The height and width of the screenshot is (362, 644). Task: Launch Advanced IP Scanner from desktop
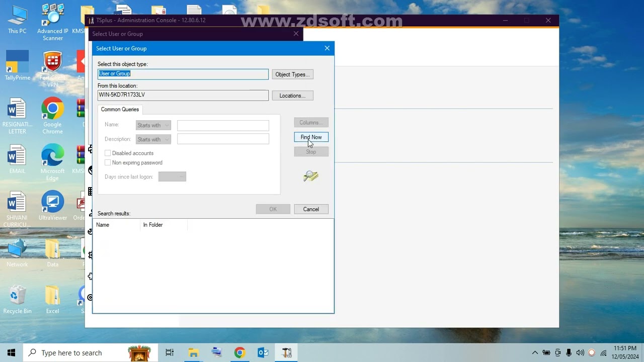[53, 23]
